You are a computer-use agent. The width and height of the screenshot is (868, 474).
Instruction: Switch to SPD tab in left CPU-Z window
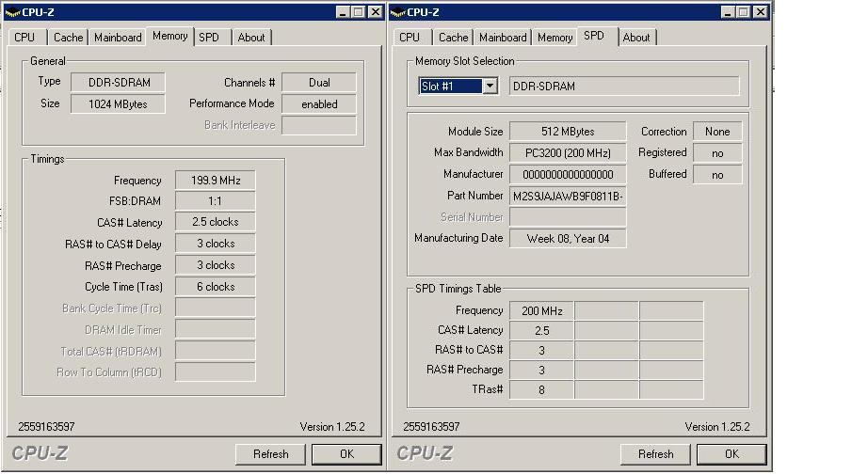pos(209,37)
